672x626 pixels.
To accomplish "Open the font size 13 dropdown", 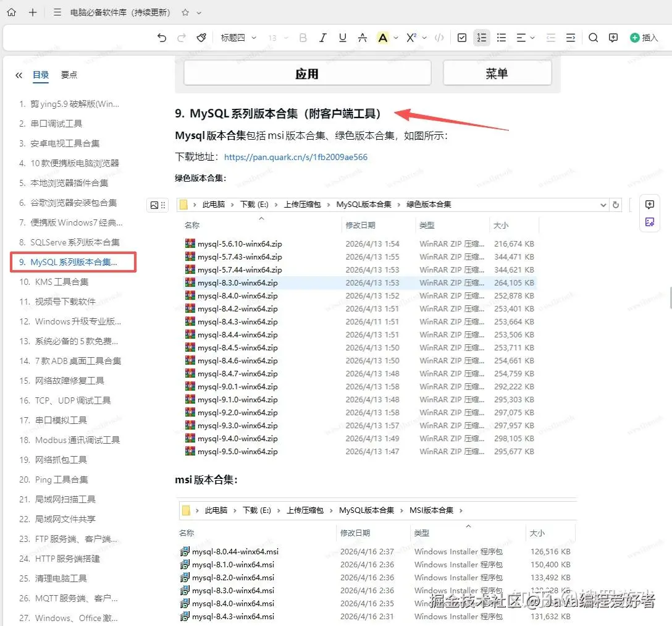I will coord(278,38).
